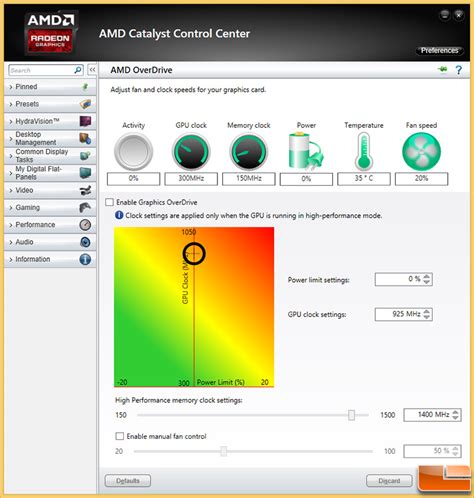The width and height of the screenshot is (474, 498).
Task: Expand the Desktop Management section
Action: (50, 138)
